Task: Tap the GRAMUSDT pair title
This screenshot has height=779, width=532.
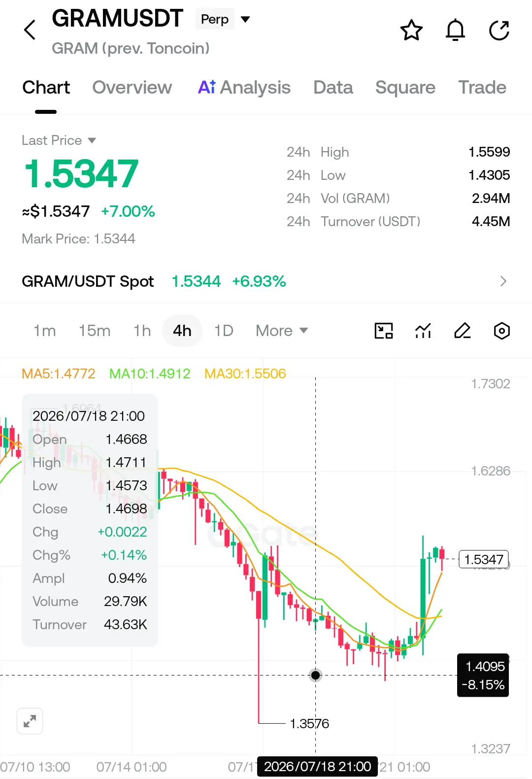Action: (118, 19)
